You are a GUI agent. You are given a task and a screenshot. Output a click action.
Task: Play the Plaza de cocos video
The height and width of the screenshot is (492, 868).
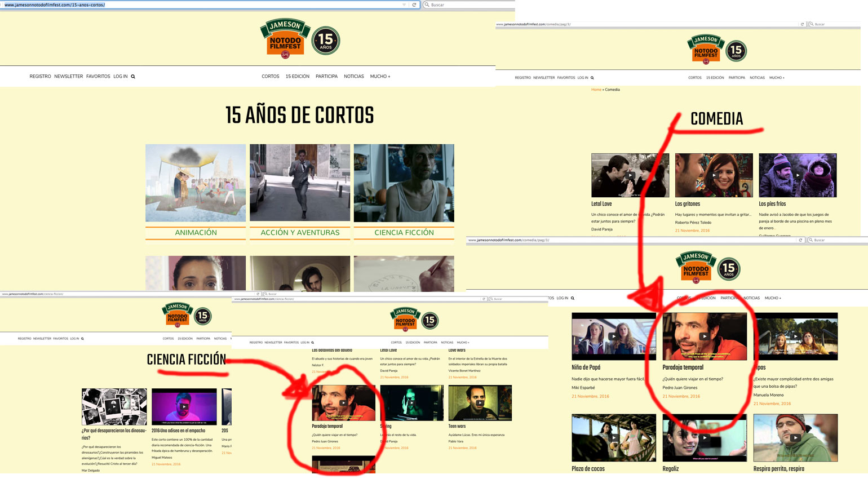click(613, 437)
